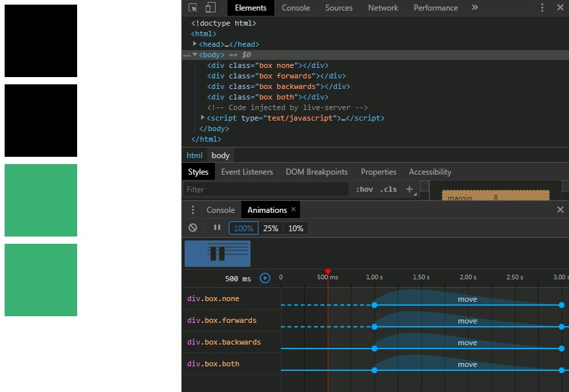Click the first black box on the page

[41, 41]
